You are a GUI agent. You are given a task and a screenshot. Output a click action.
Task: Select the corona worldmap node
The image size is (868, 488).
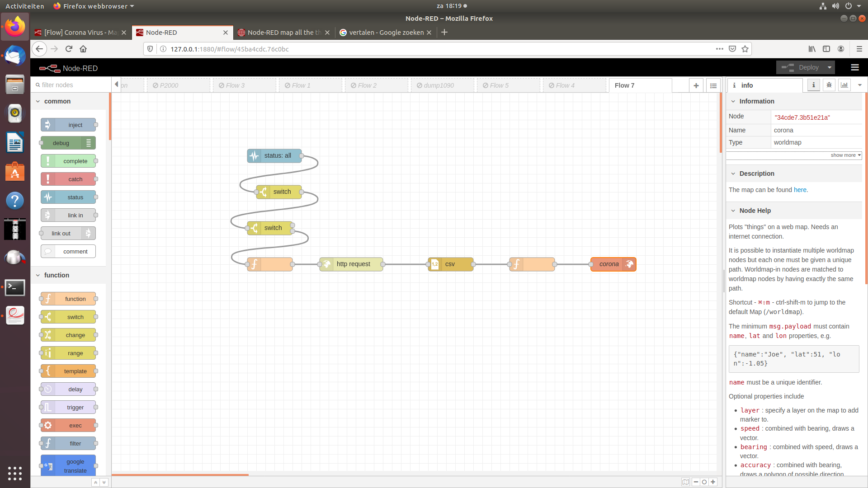pos(609,264)
